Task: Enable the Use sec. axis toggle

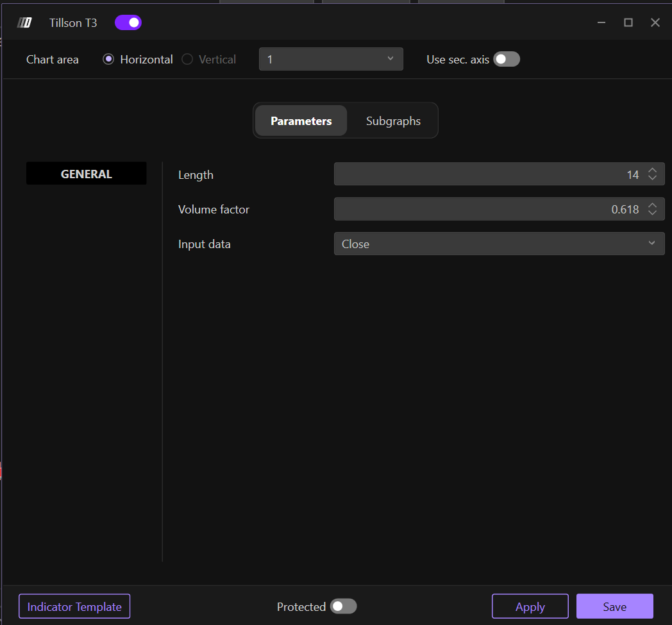Action: tap(507, 60)
